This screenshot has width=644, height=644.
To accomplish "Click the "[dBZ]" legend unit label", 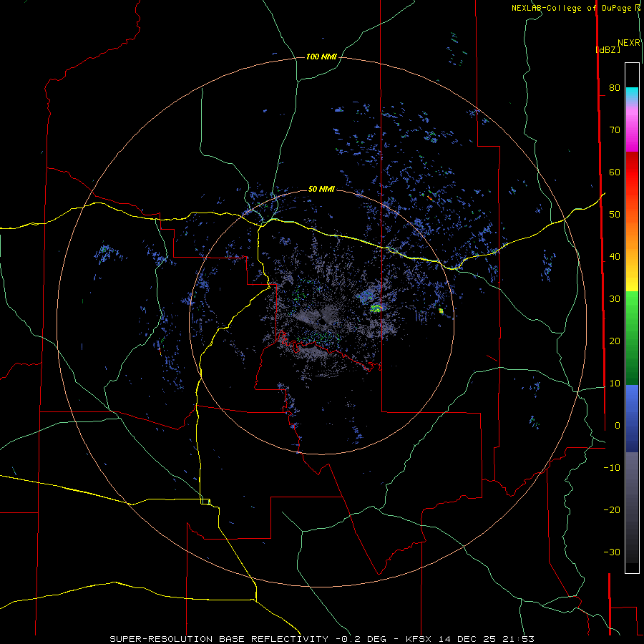I will (608, 49).
